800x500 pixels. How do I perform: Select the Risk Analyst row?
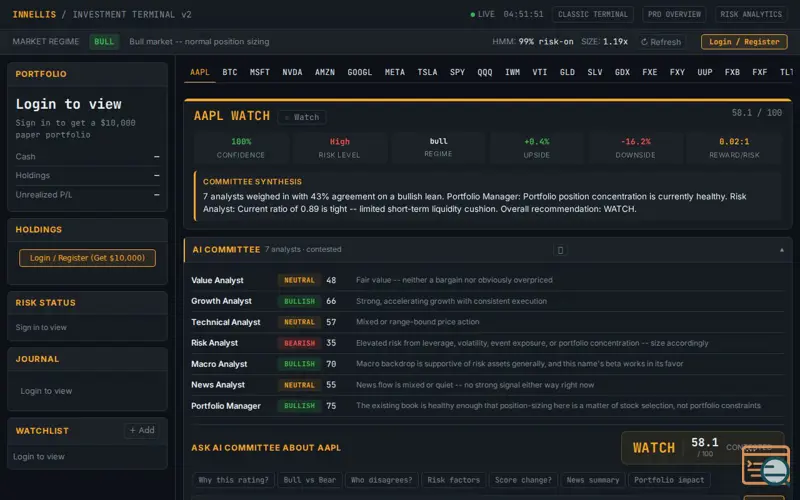(487, 343)
